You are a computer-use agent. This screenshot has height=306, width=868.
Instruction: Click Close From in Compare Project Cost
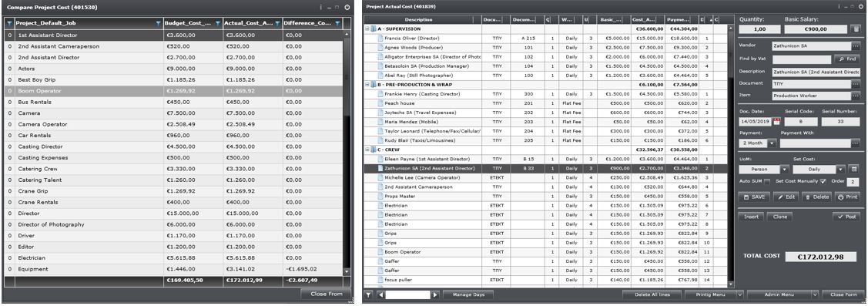point(327,294)
